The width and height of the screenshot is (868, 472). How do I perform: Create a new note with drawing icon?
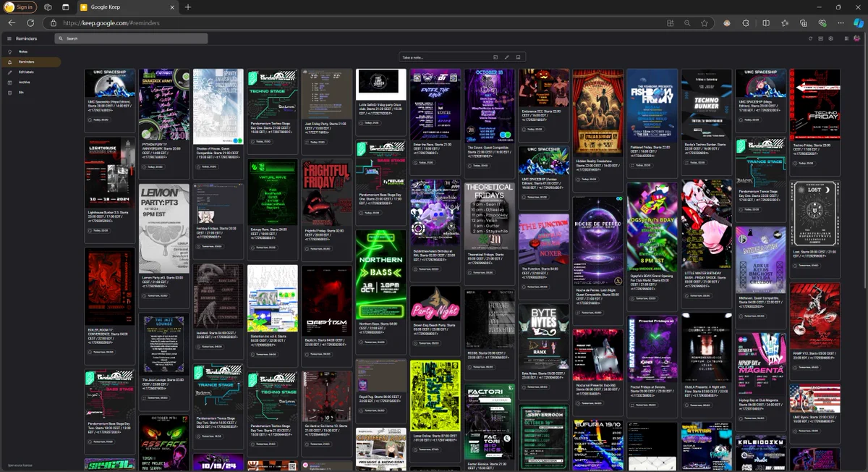(x=507, y=57)
